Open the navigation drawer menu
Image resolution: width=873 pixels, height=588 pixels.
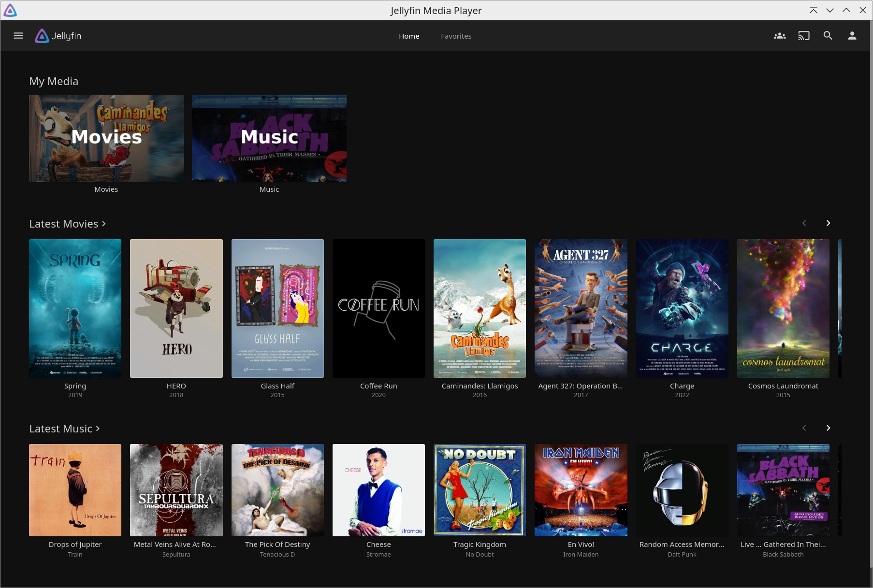point(18,35)
